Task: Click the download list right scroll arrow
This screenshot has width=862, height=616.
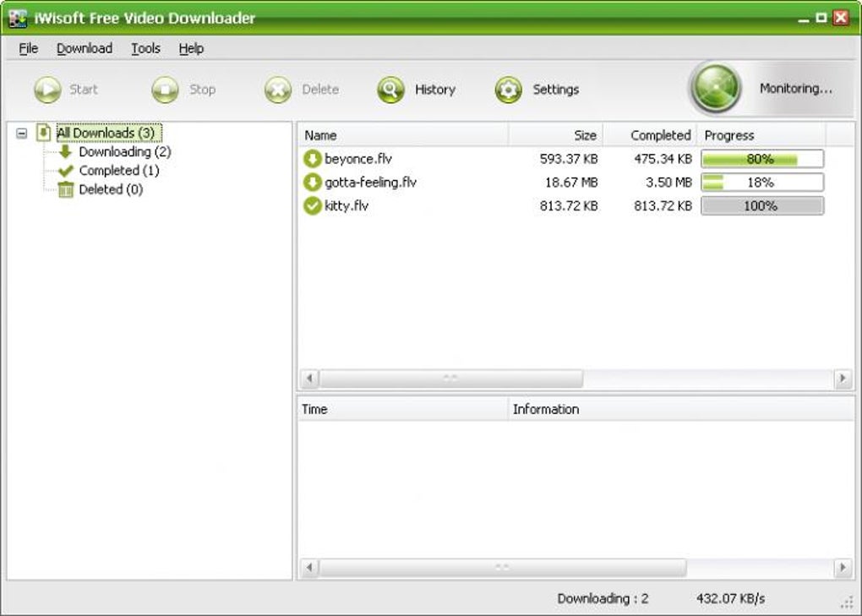Action: click(x=843, y=378)
